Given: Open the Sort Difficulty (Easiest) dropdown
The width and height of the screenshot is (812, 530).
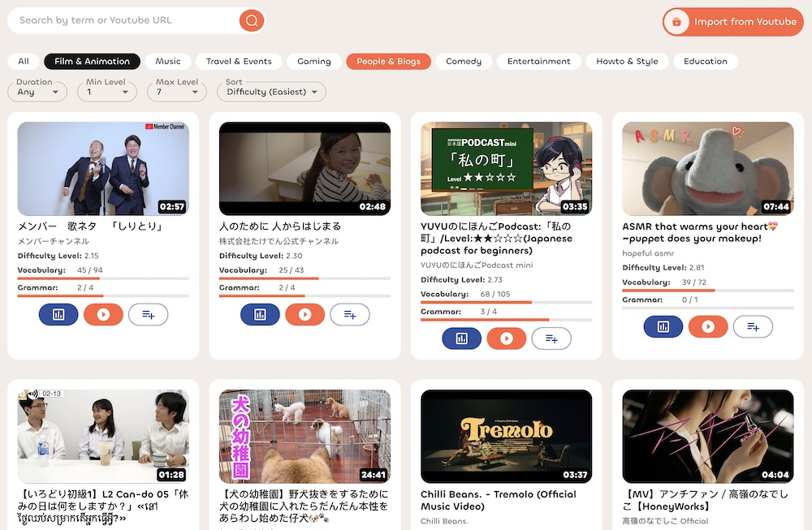Looking at the screenshot, I should coord(271,91).
